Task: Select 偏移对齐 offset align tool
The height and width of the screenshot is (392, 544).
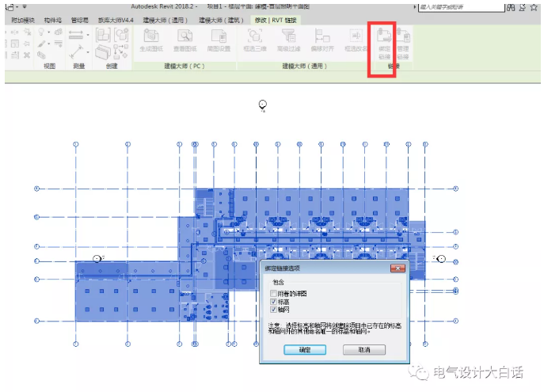Action: (x=322, y=40)
